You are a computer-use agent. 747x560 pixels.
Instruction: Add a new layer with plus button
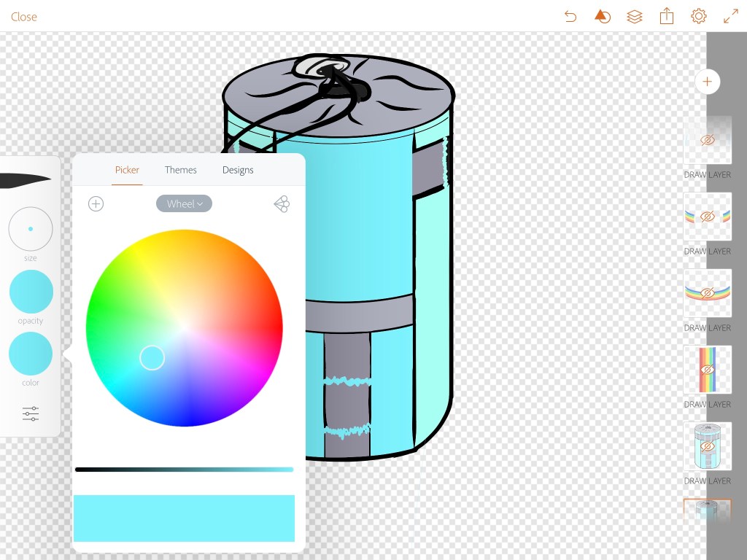[707, 82]
